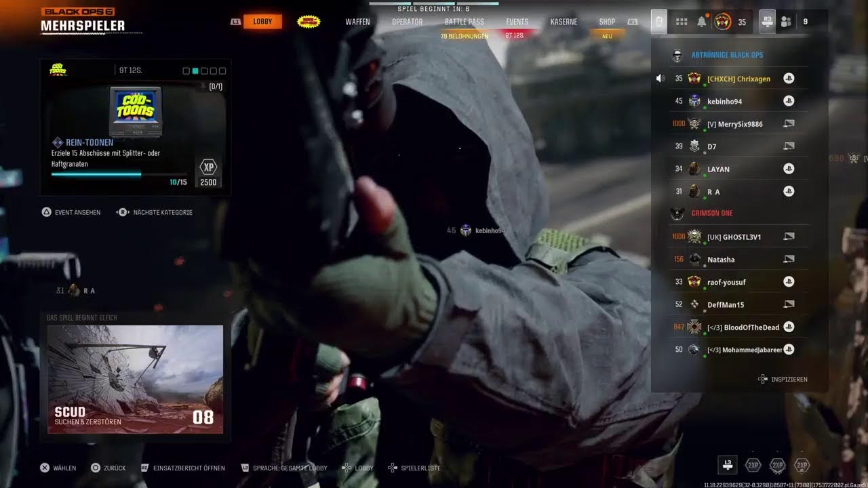Click the WÄHLEN prompt at bottom

click(58, 468)
